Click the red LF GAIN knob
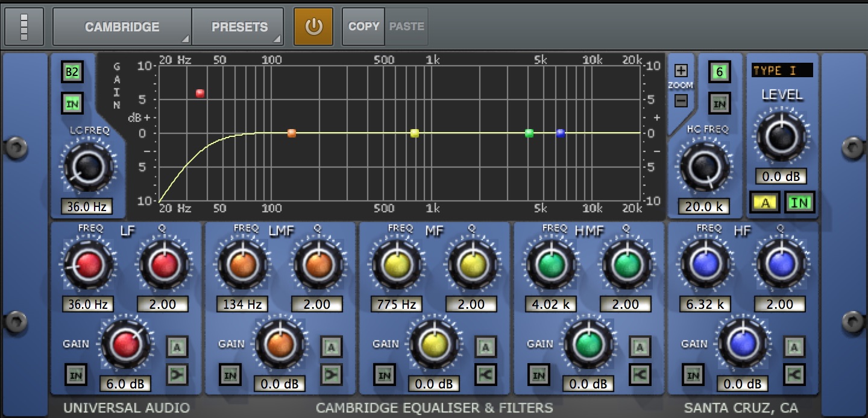Viewport: 868px width, 418px height. (x=125, y=343)
